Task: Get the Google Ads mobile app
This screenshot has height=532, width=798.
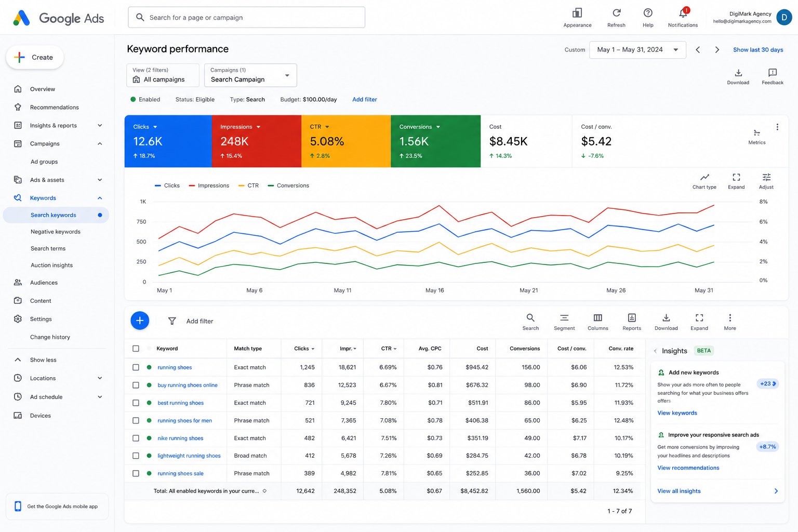Action: pyautogui.click(x=57, y=507)
